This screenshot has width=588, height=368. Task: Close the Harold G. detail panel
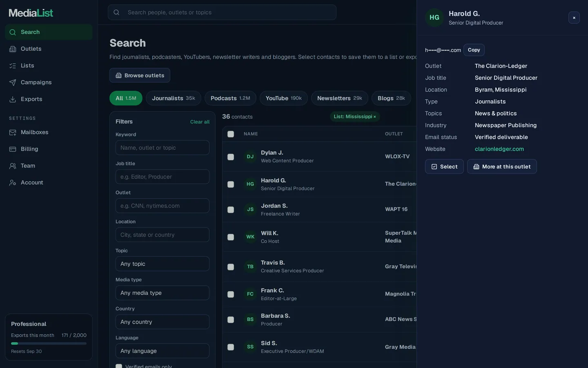coord(574,18)
